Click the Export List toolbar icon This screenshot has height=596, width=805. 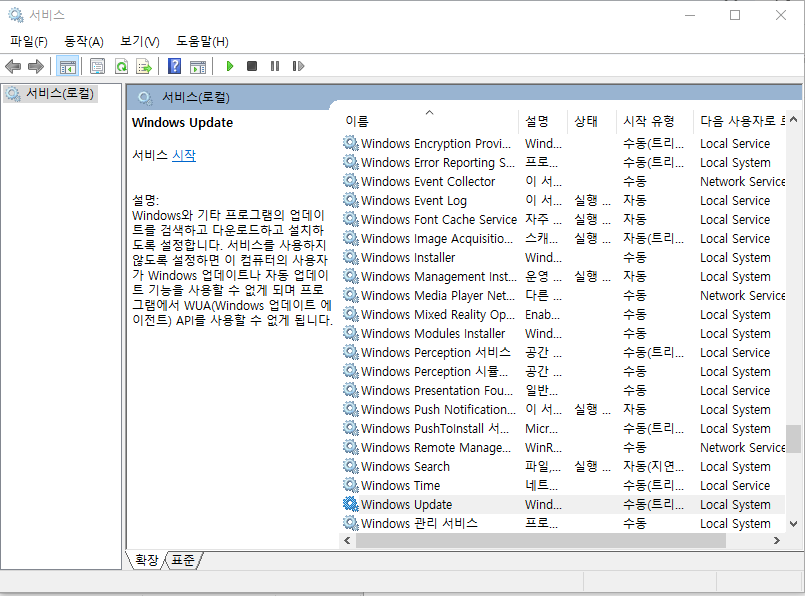(144, 66)
